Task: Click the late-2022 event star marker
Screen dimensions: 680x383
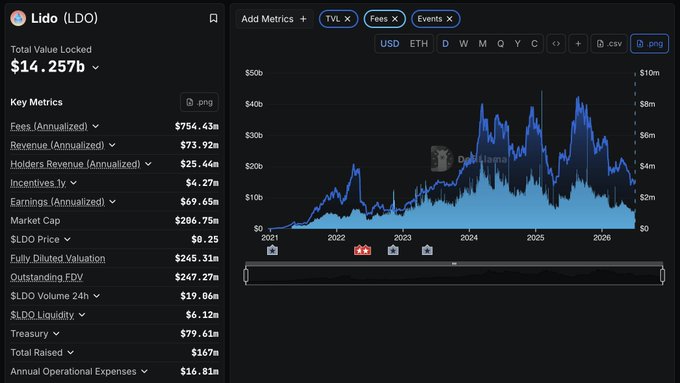Action: pyautogui.click(x=393, y=250)
